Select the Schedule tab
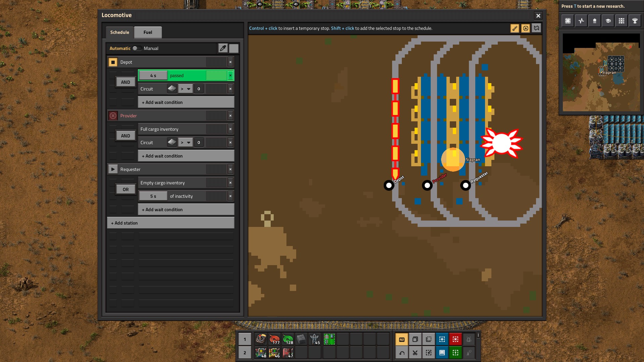Image resolution: width=644 pixels, height=362 pixels. click(x=120, y=32)
